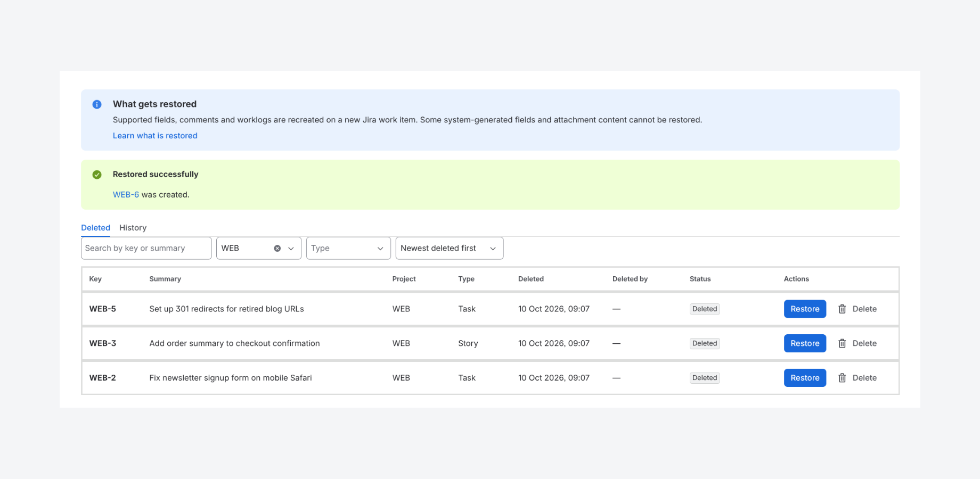This screenshot has height=479, width=980.
Task: Switch to the History tab
Action: 133,228
